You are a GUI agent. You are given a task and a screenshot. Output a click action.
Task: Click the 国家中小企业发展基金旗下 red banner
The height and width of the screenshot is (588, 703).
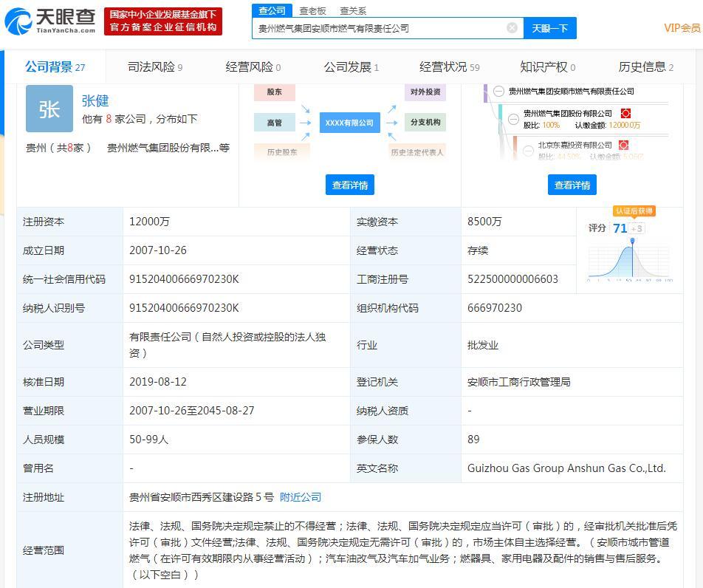tap(163, 21)
